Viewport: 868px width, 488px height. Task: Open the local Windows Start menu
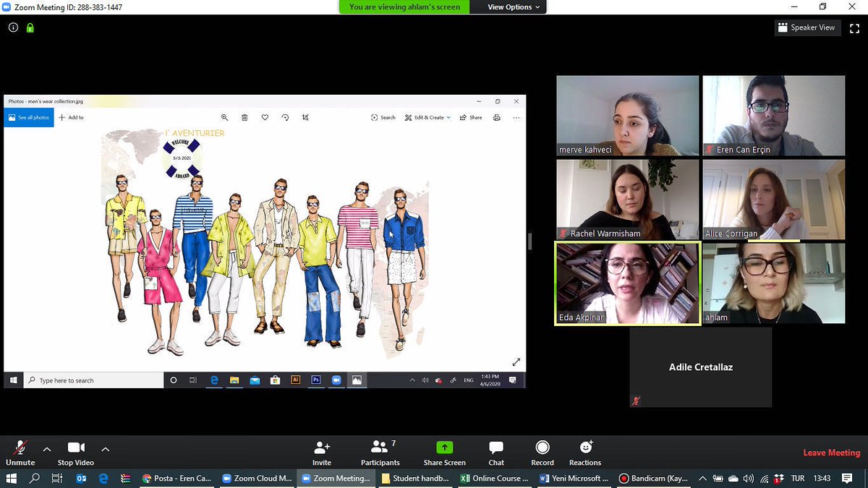coord(11,479)
